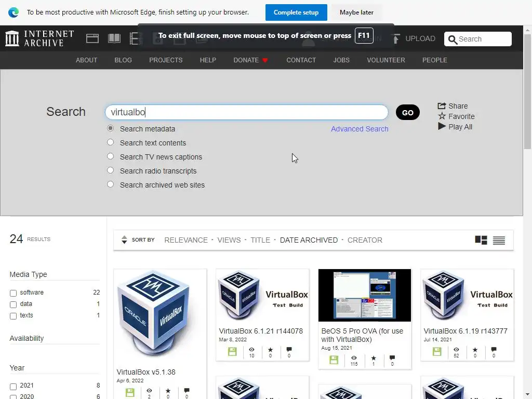Click the Share icon
The image size is (532, 399).
pos(442,106)
